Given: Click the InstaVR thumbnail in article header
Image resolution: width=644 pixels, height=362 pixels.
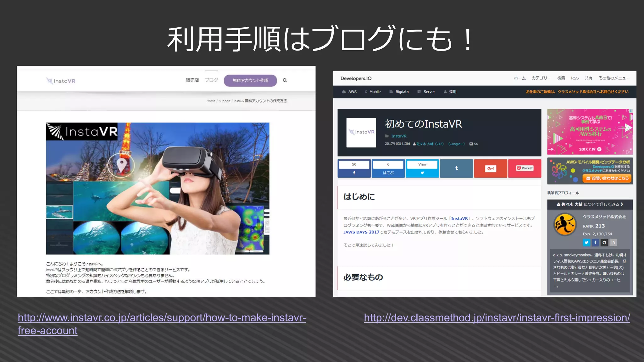Looking at the screenshot, I should [x=361, y=133].
